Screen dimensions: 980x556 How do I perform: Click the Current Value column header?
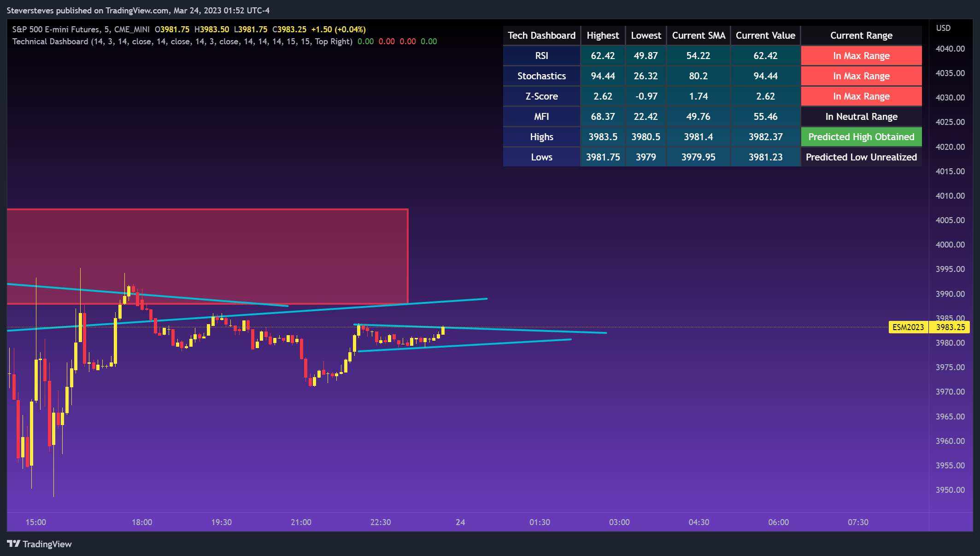pyautogui.click(x=765, y=35)
